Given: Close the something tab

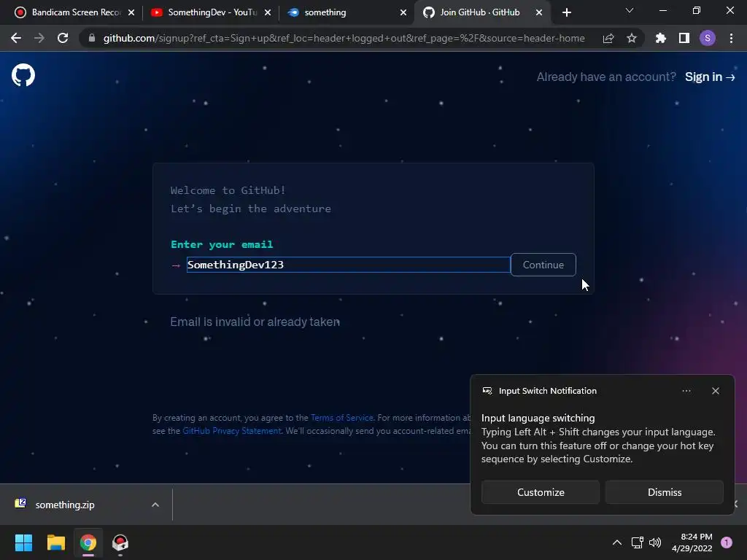Looking at the screenshot, I should click(403, 12).
